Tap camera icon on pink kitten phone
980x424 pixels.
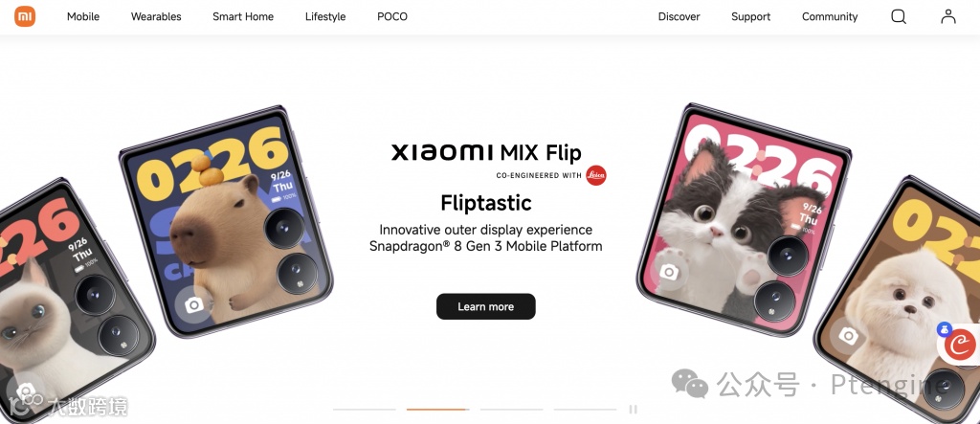pyautogui.click(x=669, y=272)
